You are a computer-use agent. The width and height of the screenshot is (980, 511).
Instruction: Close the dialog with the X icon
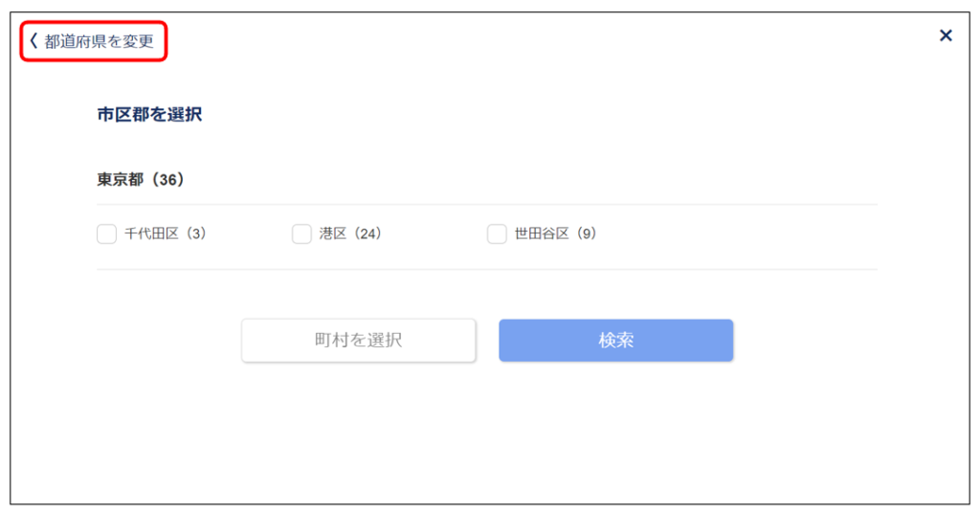click(946, 35)
